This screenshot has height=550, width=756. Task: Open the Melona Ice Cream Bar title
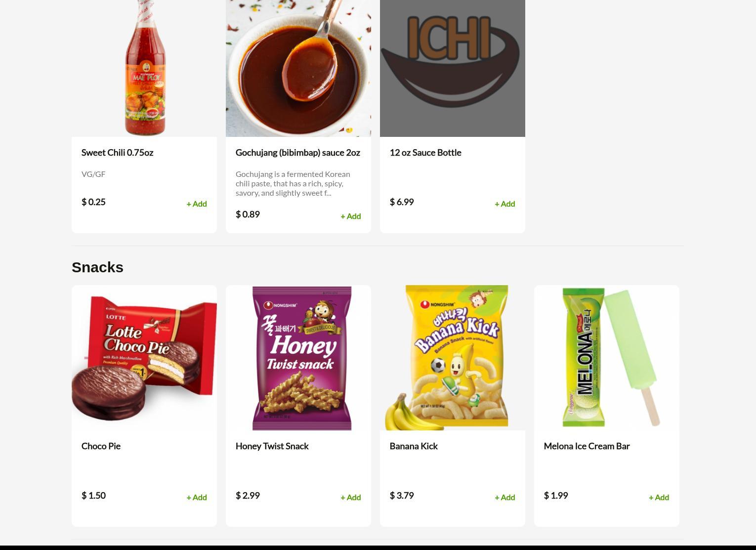click(587, 446)
